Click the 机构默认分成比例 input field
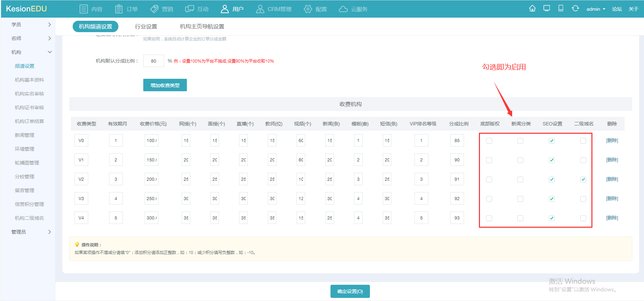The width and height of the screenshot is (644, 301). [x=154, y=61]
